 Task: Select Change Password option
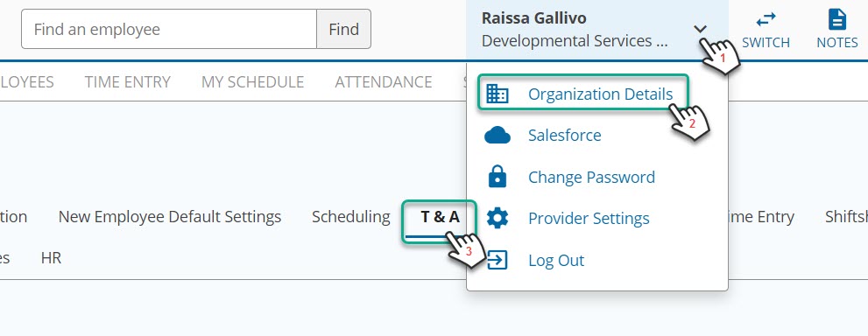pos(591,178)
